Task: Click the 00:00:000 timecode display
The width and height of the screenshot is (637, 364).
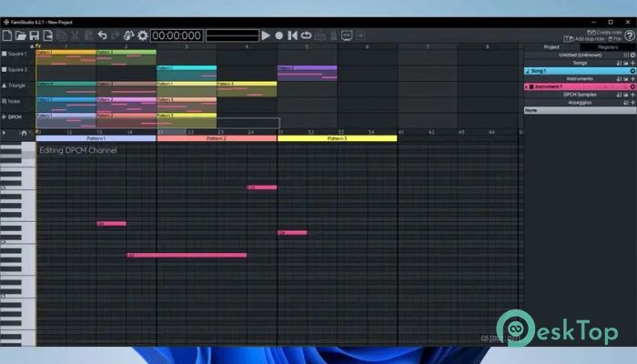Action: point(177,35)
